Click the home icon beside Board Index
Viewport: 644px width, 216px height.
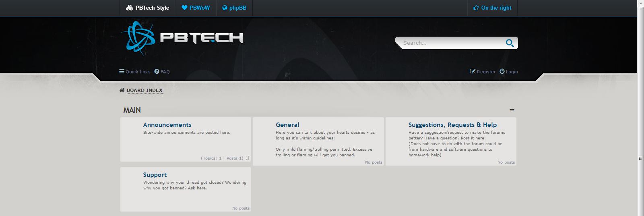(122, 90)
